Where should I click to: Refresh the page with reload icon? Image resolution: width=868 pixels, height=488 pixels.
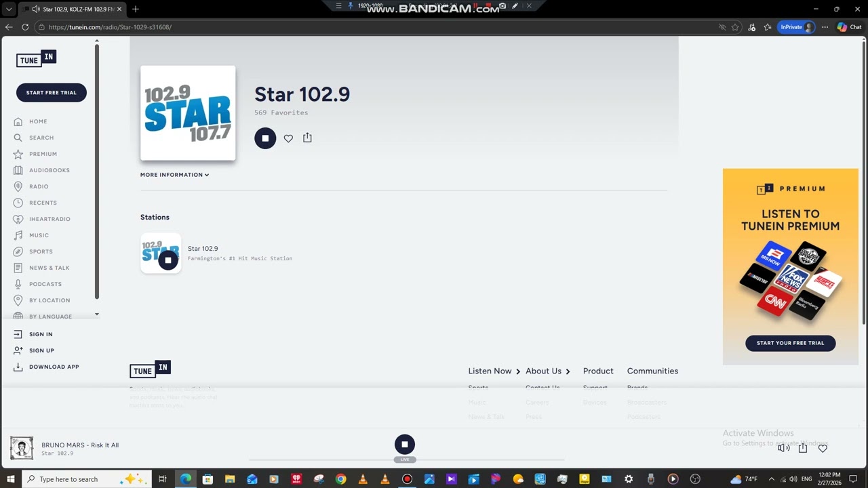pyautogui.click(x=25, y=27)
